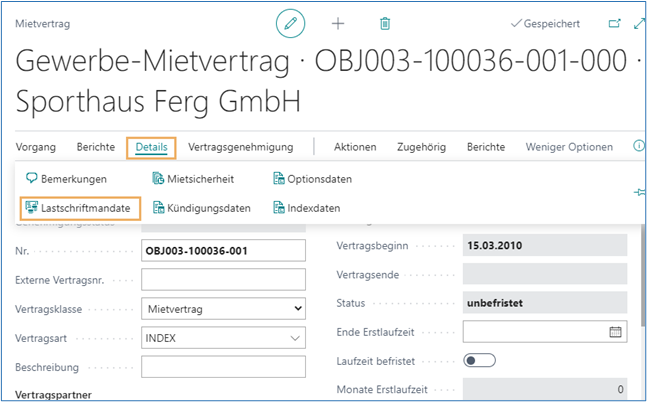Open Lastschriftmandate action
This screenshot has width=647, height=402.
click(78, 208)
